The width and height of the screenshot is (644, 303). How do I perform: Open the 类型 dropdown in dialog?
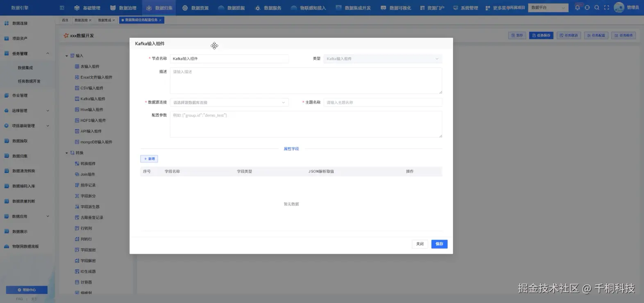coord(383,59)
